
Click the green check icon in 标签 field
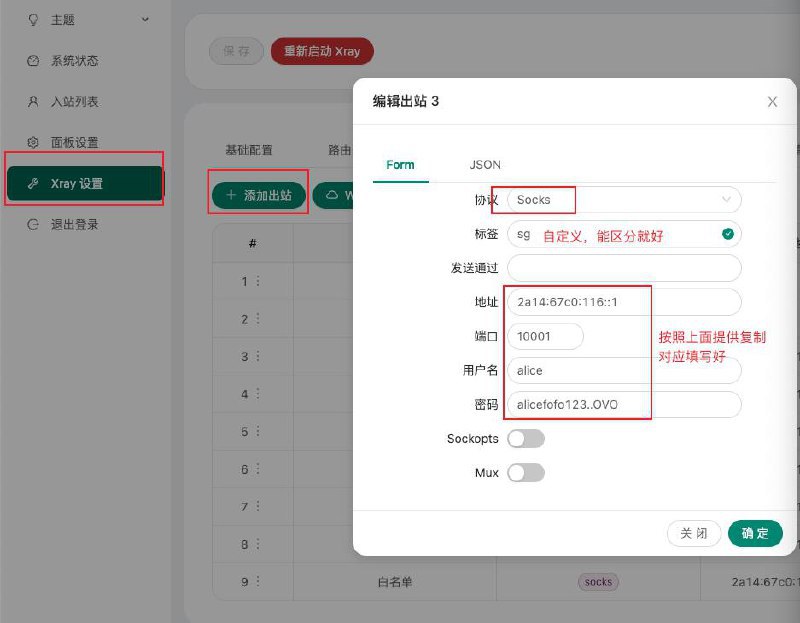(x=727, y=235)
